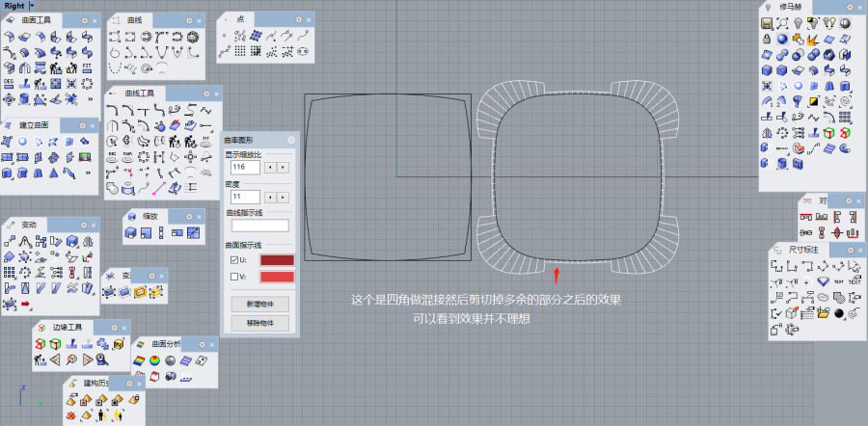Click the save disk icon in 修马赫
868x426 pixels.
click(x=766, y=23)
